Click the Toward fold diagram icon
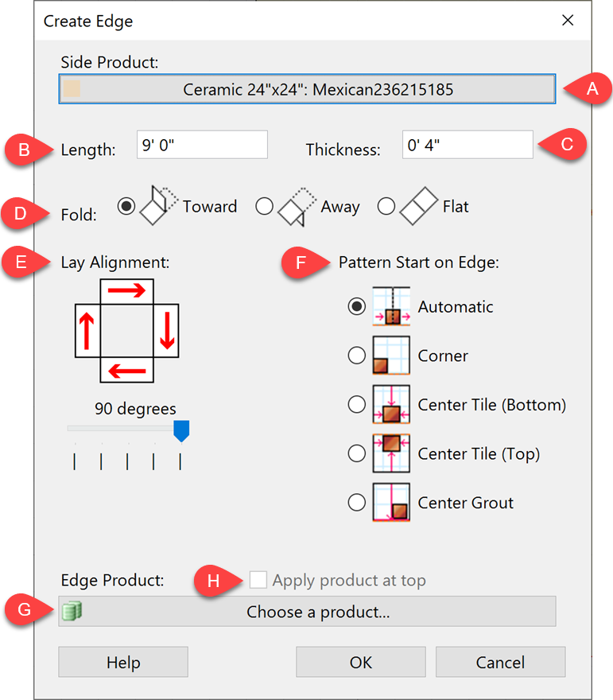 [x=159, y=205]
